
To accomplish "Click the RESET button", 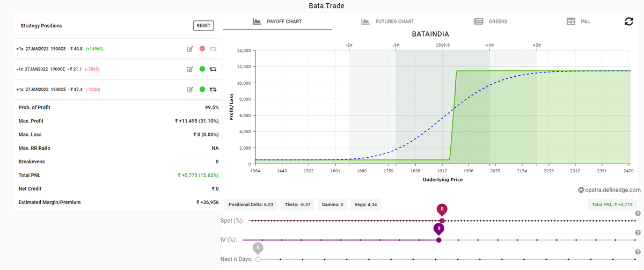I will pos(203,25).
